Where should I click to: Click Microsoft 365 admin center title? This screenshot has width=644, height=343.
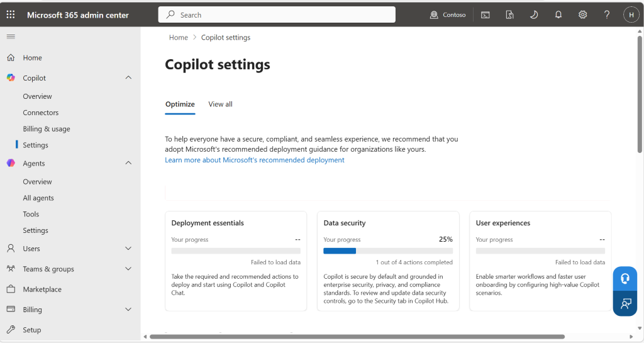(77, 14)
